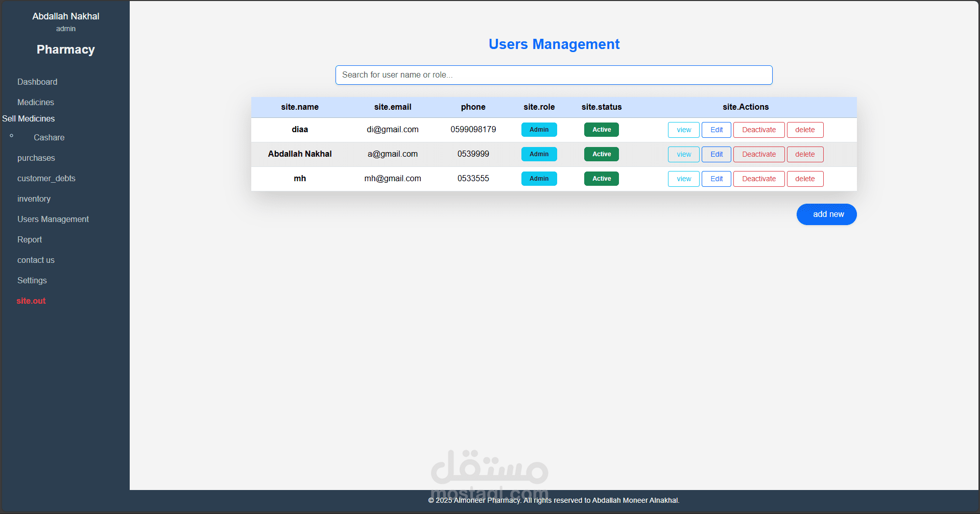Click the add new user button

click(827, 214)
